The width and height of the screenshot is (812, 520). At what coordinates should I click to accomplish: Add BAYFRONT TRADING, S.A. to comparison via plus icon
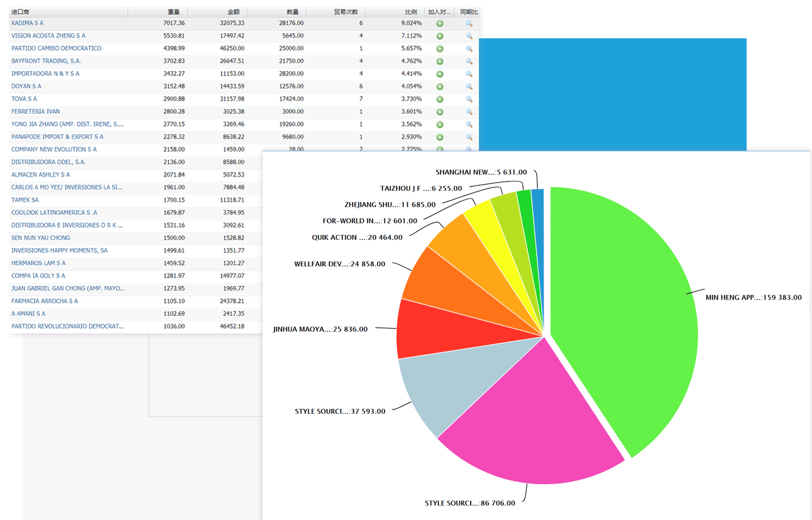tap(440, 62)
